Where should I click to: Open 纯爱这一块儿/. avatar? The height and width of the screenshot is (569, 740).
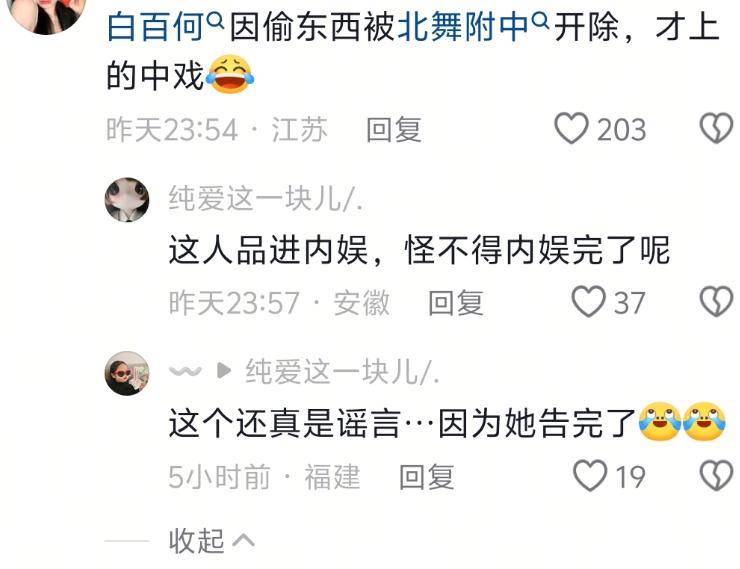coord(126,200)
